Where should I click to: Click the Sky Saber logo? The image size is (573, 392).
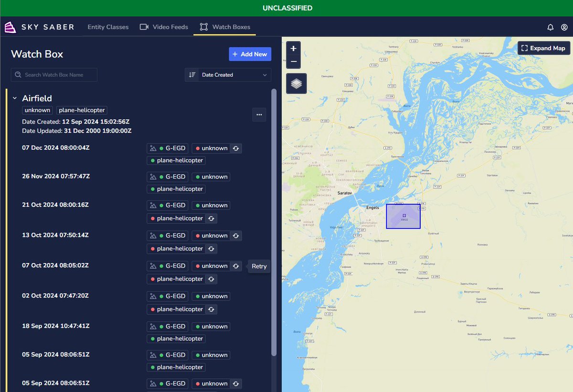[x=39, y=27]
